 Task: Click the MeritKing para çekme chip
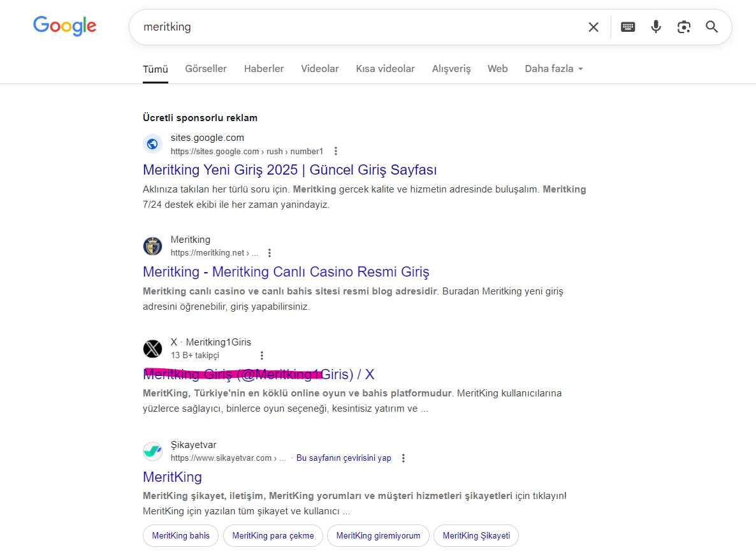tap(273, 535)
